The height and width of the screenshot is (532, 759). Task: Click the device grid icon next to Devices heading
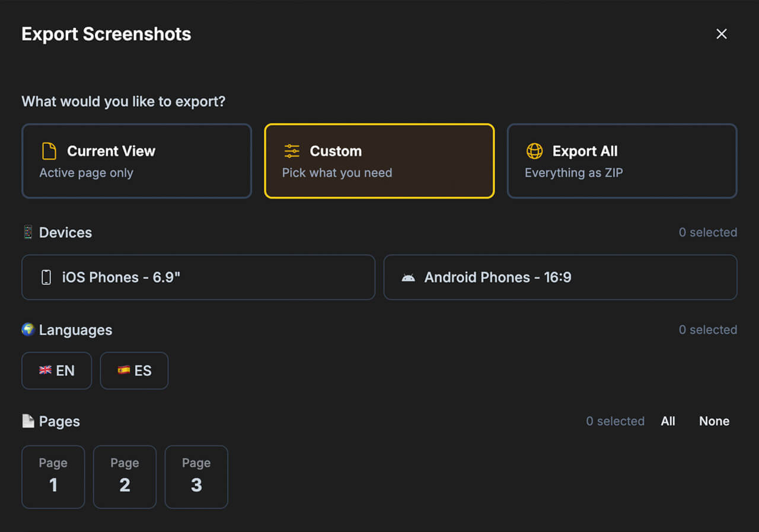click(x=27, y=232)
